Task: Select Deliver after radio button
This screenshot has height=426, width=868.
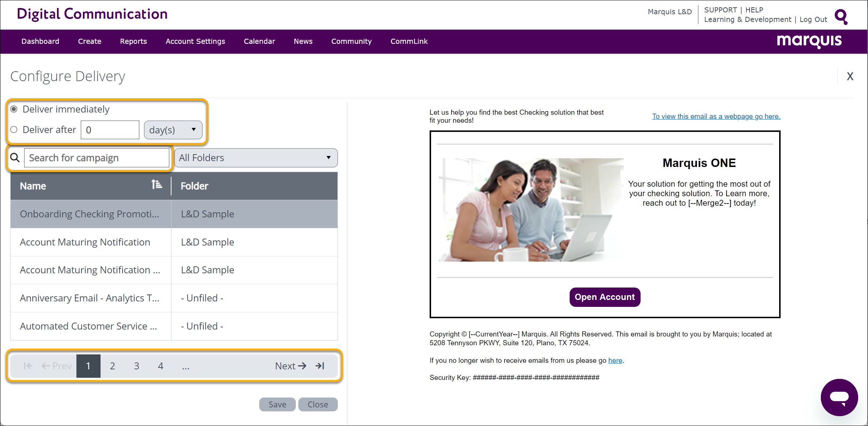Action: click(14, 130)
